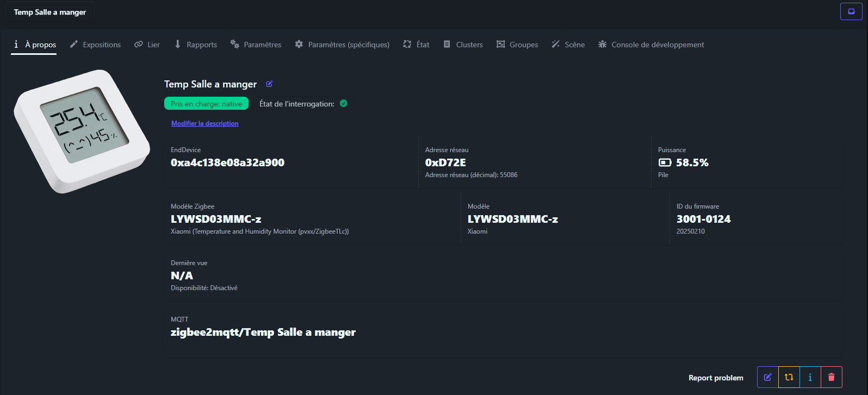Click the yellow reconfigure device icon
868x395 pixels.
click(x=789, y=377)
